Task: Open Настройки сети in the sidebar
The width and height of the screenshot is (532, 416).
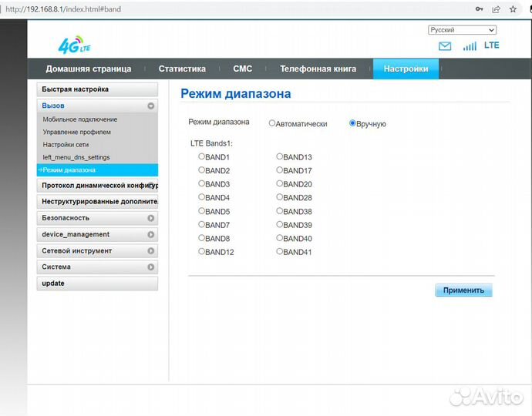Action: (x=66, y=145)
